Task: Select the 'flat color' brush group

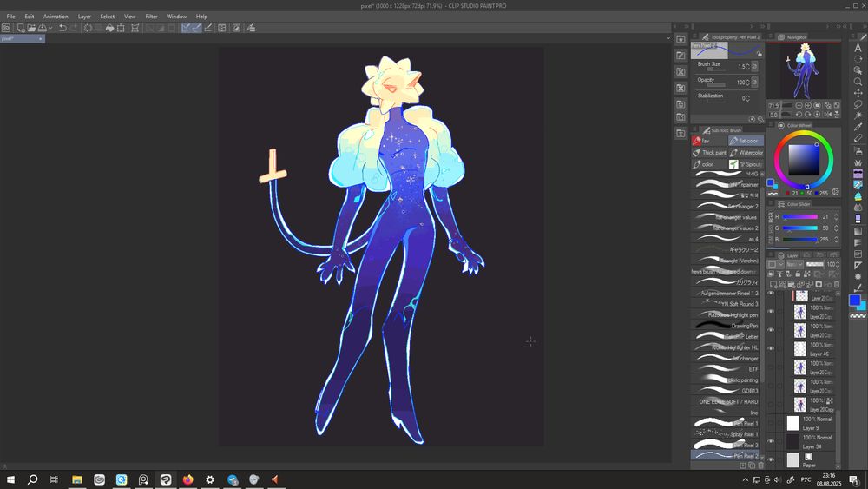Action: click(x=746, y=141)
